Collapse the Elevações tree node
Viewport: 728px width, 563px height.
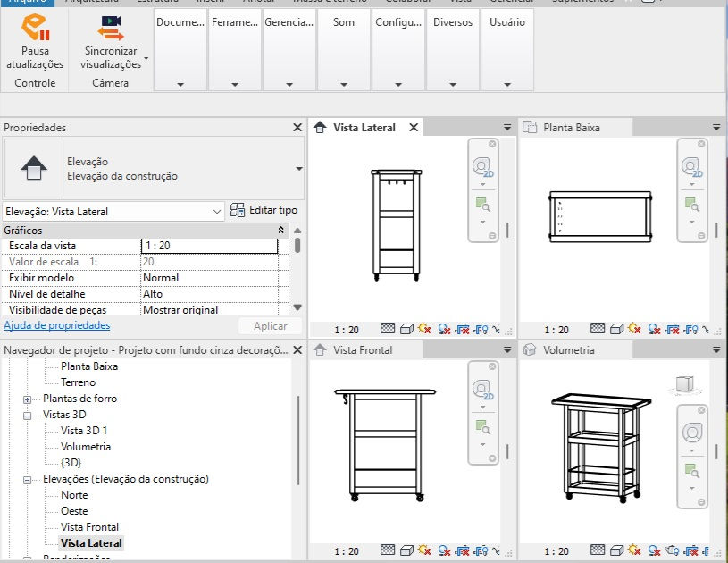tap(28, 480)
